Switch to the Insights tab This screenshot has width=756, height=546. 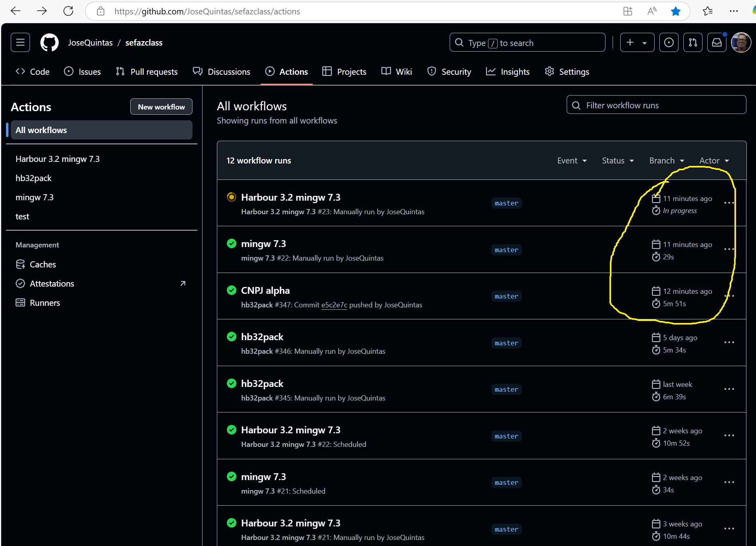[x=508, y=72]
